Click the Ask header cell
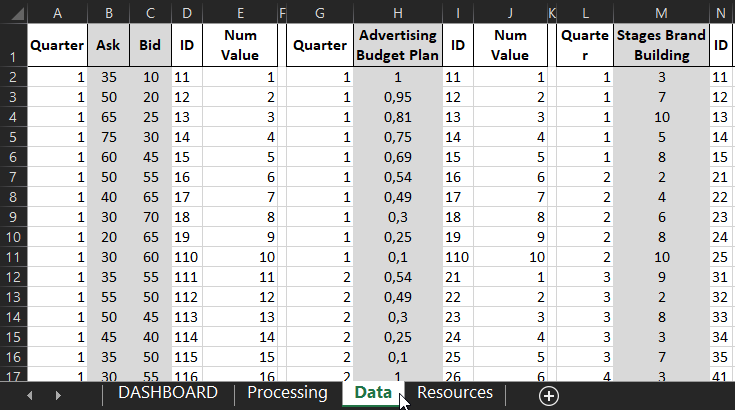Screen dimensions: 735x410 (107, 45)
